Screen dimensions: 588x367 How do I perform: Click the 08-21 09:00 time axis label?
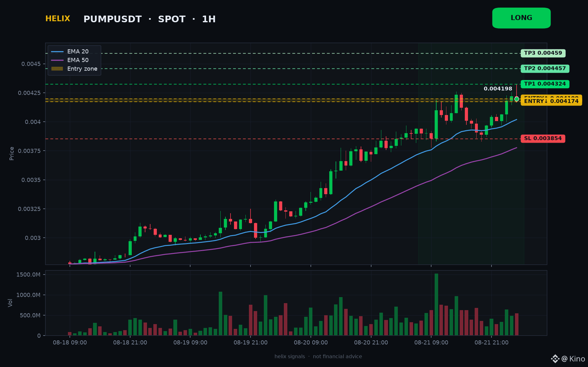tap(431, 343)
